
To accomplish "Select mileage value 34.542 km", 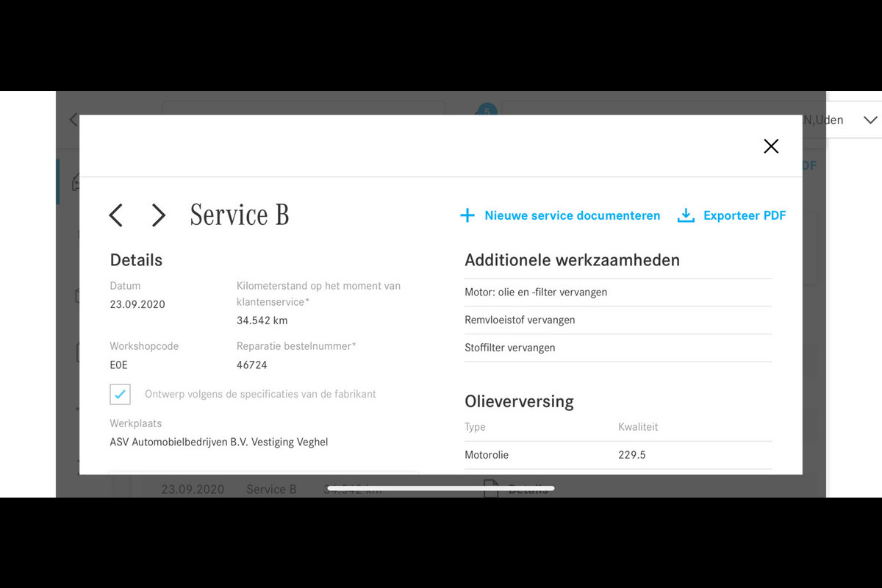I will coord(262,320).
